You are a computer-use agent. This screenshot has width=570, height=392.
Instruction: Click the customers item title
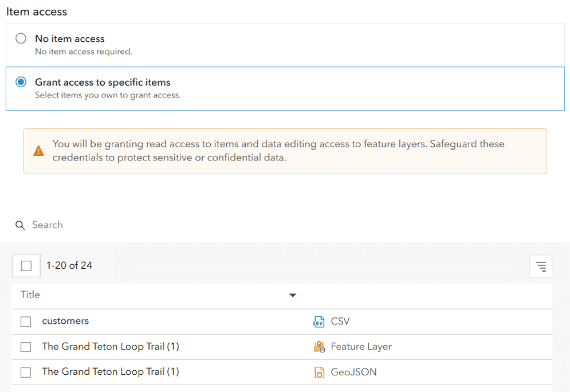pos(65,321)
